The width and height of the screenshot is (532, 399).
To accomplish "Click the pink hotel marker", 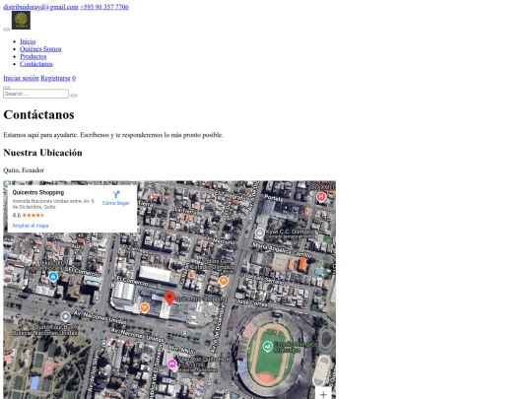I will (172, 365).
